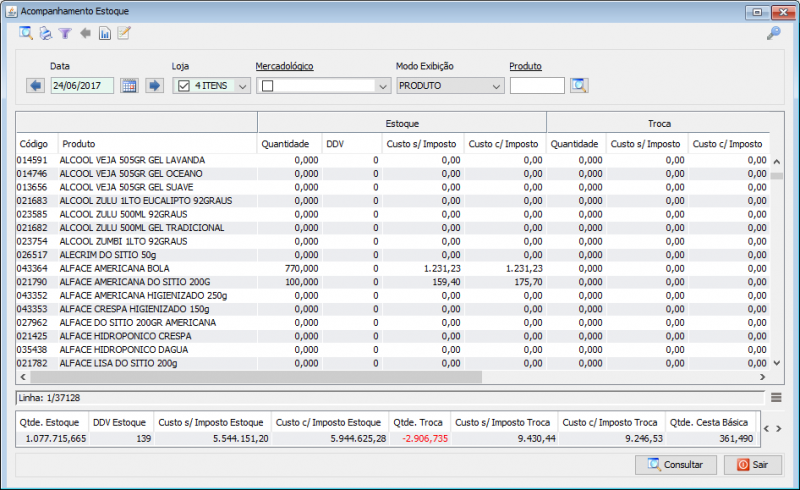The image size is (800, 490).
Task: Click the Estoque Custo c/ Imposto column header
Action: [504, 144]
